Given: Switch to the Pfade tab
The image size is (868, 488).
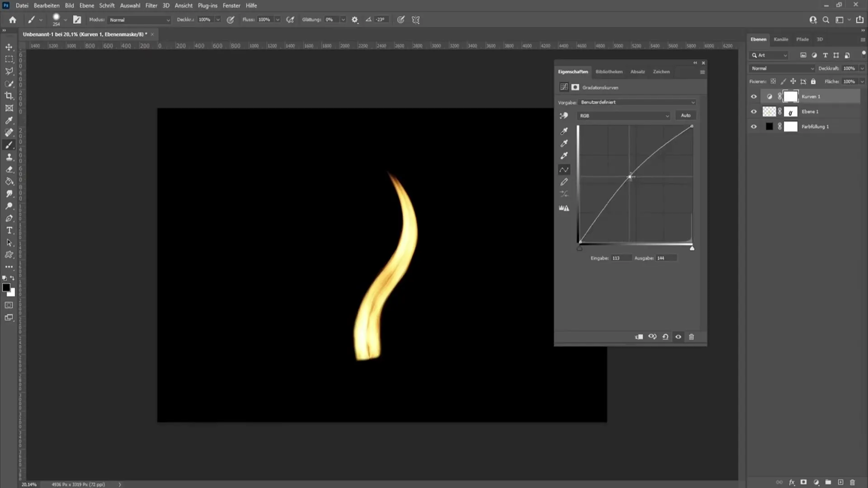Looking at the screenshot, I should coord(802,39).
